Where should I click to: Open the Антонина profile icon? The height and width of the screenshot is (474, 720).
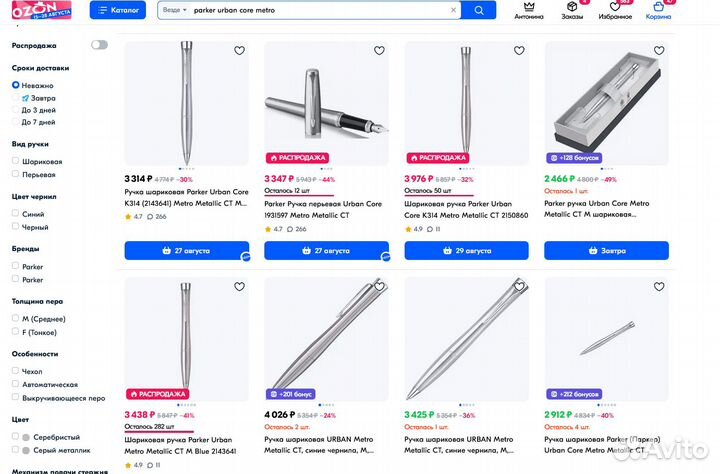pos(529,10)
